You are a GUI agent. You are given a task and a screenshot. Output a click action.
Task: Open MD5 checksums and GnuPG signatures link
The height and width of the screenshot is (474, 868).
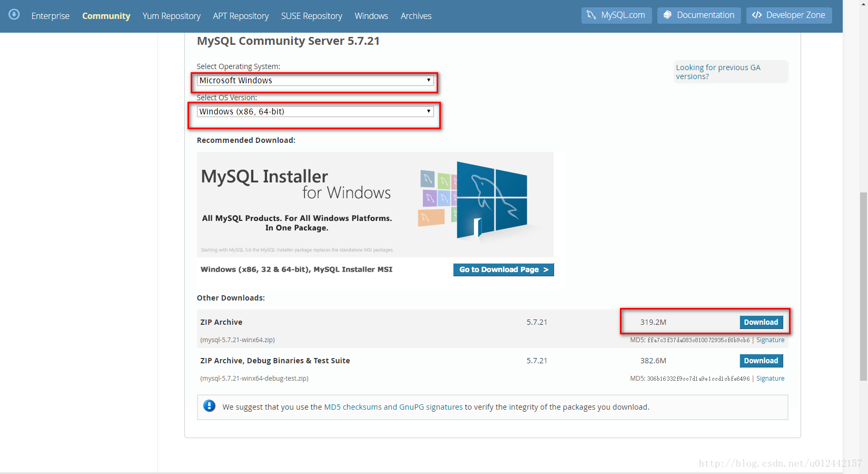click(x=393, y=407)
